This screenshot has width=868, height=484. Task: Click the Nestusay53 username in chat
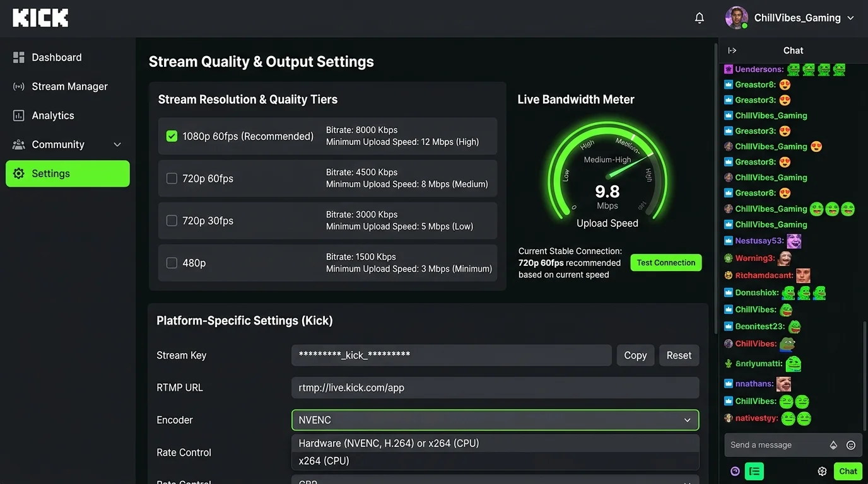click(x=759, y=241)
